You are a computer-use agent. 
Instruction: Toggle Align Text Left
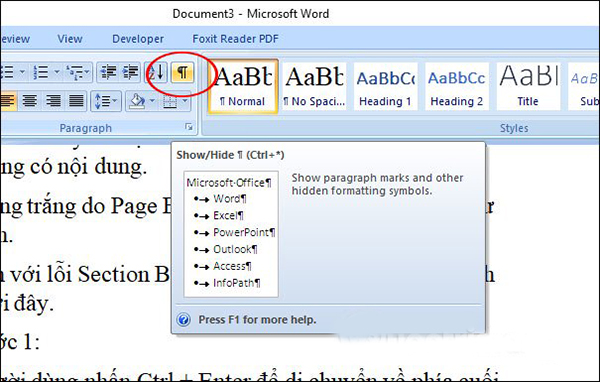[8, 101]
